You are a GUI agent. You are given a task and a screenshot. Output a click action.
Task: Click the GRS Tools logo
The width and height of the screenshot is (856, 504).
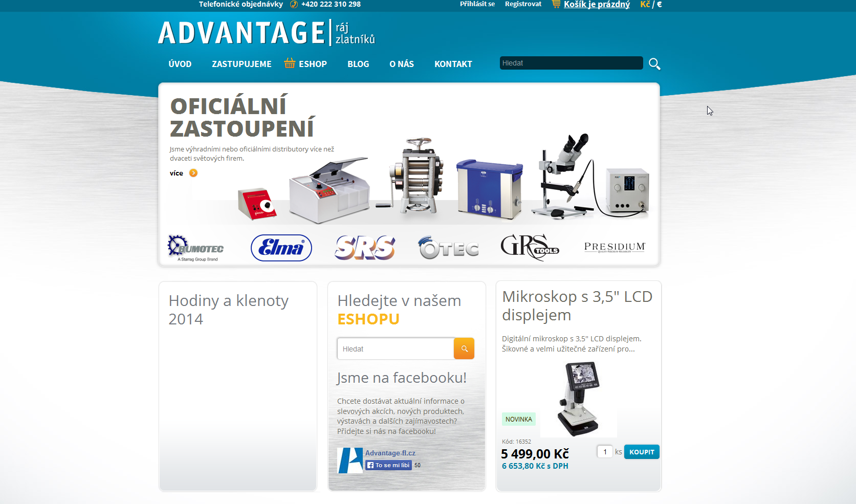(530, 247)
